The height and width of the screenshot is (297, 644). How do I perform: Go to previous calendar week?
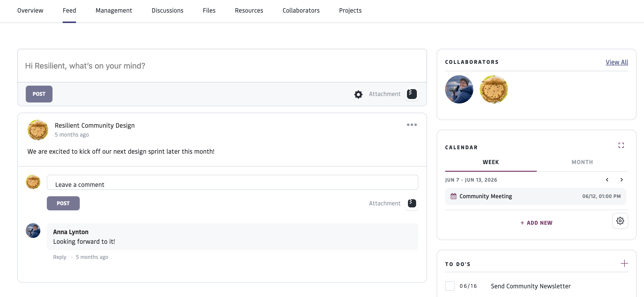click(607, 180)
